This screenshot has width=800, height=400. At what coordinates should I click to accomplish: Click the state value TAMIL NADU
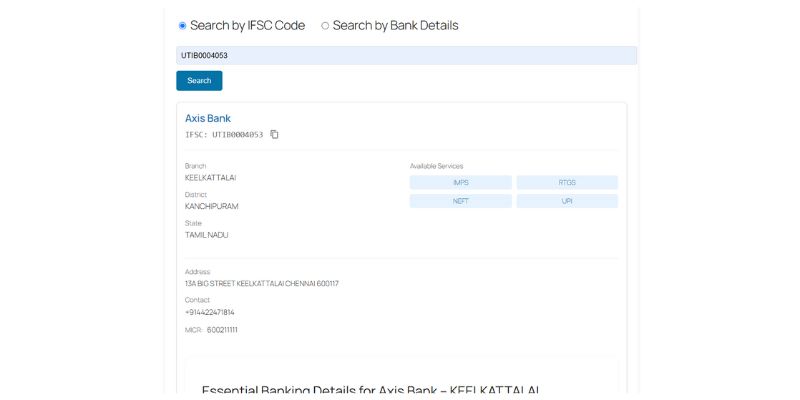pyautogui.click(x=207, y=235)
